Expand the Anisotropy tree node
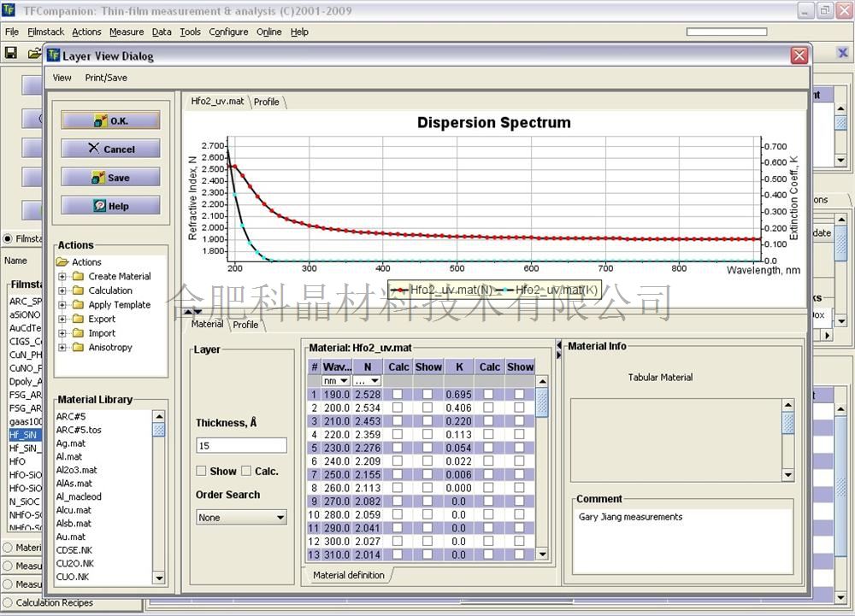Viewport: 855px width, 616px height. click(62, 347)
